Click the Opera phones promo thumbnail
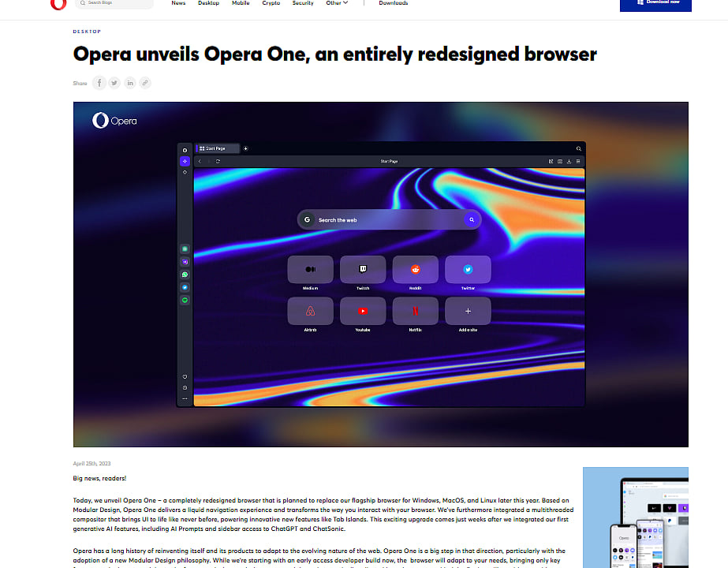728x568 pixels. [x=635, y=517]
